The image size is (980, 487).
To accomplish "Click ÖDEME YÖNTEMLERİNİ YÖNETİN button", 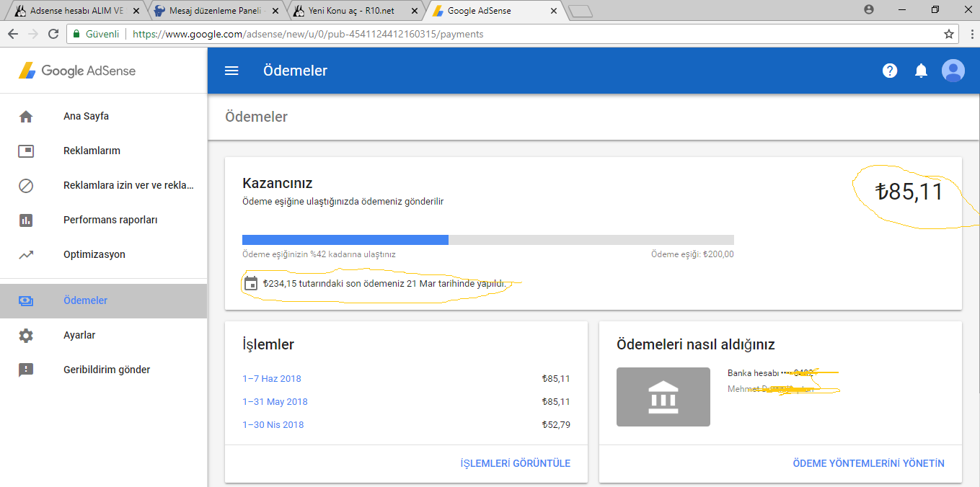I will [868, 463].
